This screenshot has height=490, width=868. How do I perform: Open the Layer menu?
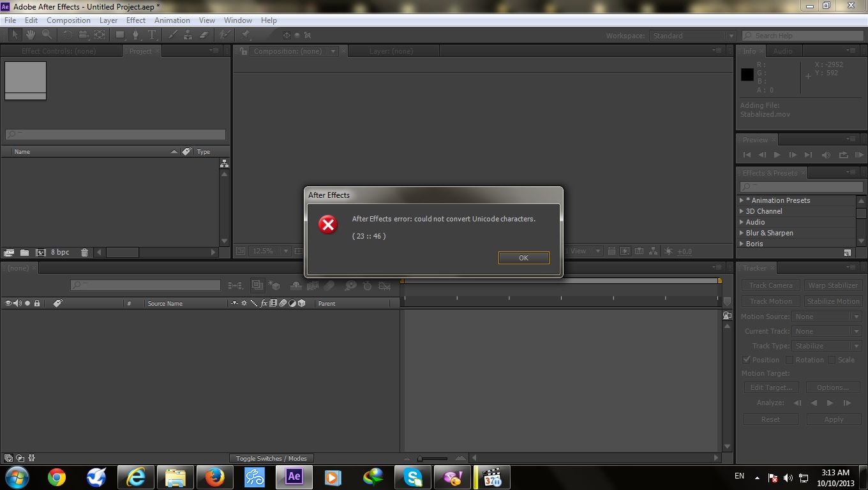pos(108,20)
